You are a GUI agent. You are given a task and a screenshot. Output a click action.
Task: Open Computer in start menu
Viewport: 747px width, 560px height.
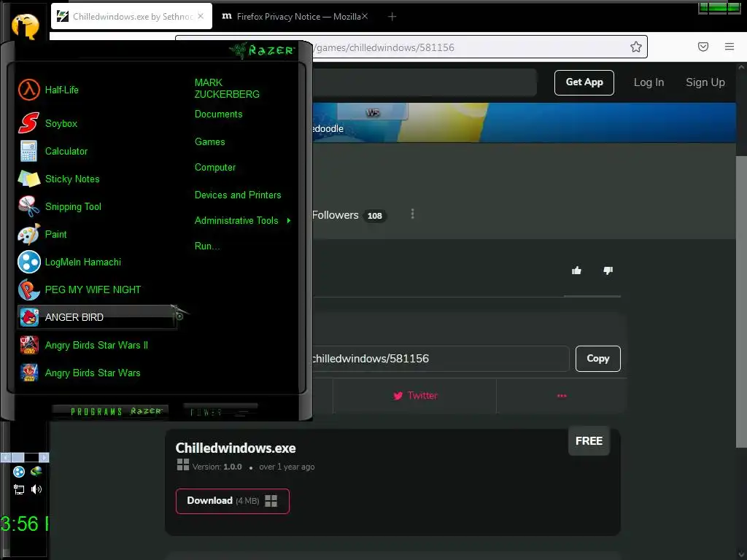(215, 168)
